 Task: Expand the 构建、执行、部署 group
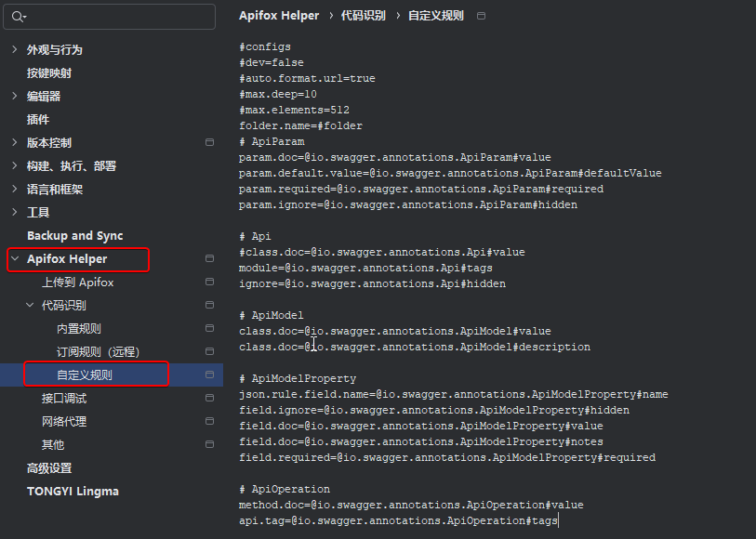point(15,165)
